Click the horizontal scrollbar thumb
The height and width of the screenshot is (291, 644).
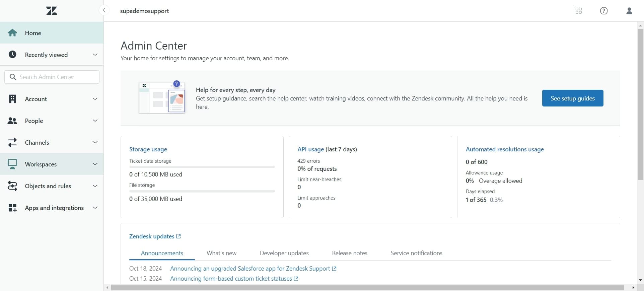[x=367, y=288]
